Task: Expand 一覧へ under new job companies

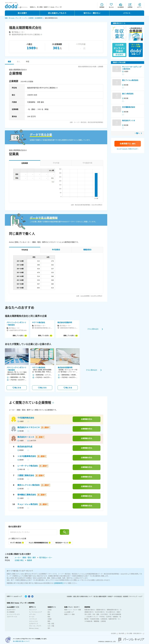Action: [x=138, y=133]
